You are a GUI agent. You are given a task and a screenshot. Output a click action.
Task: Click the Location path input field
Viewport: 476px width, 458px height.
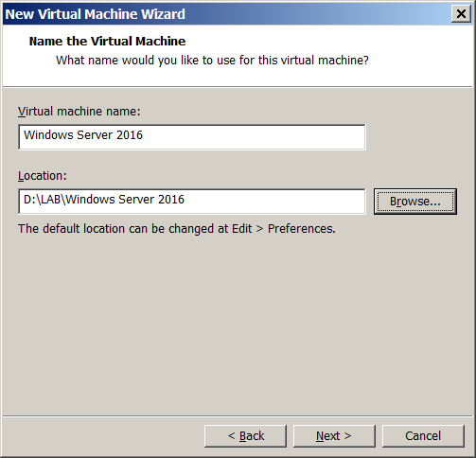[192, 202]
